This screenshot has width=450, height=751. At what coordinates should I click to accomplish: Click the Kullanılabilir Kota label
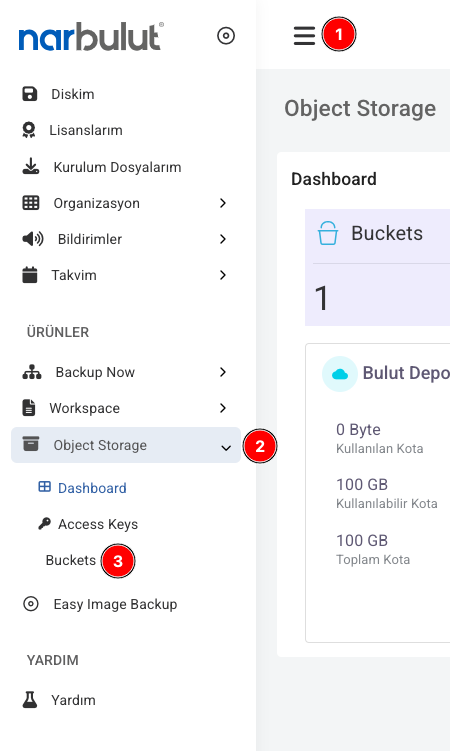point(387,504)
